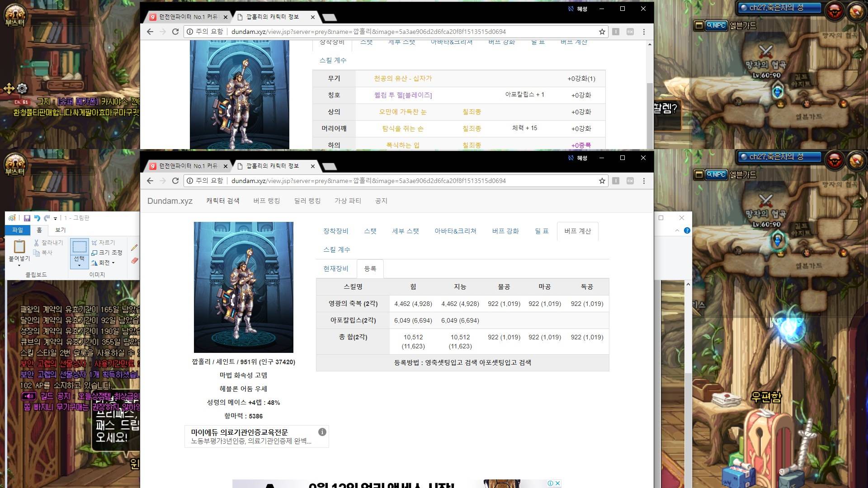Select the 버프 계산 tab

pos(578,231)
